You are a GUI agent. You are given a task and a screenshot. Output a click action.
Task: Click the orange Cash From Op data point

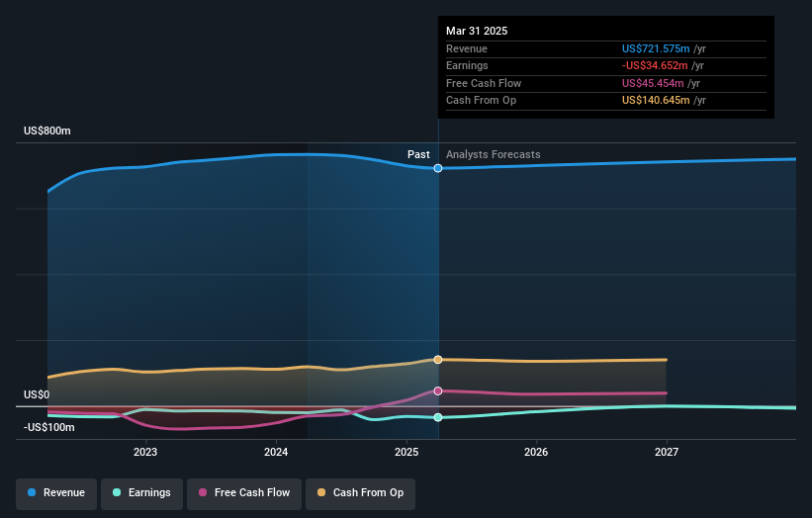[x=438, y=360]
